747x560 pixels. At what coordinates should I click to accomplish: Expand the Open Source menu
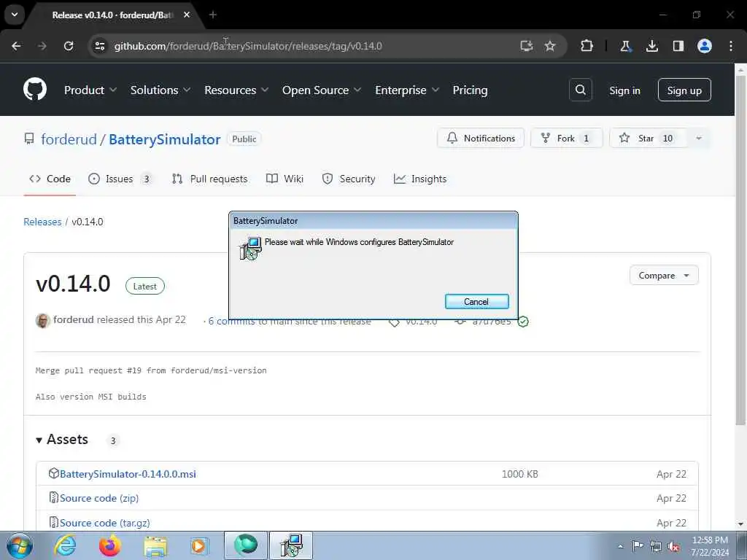point(322,90)
